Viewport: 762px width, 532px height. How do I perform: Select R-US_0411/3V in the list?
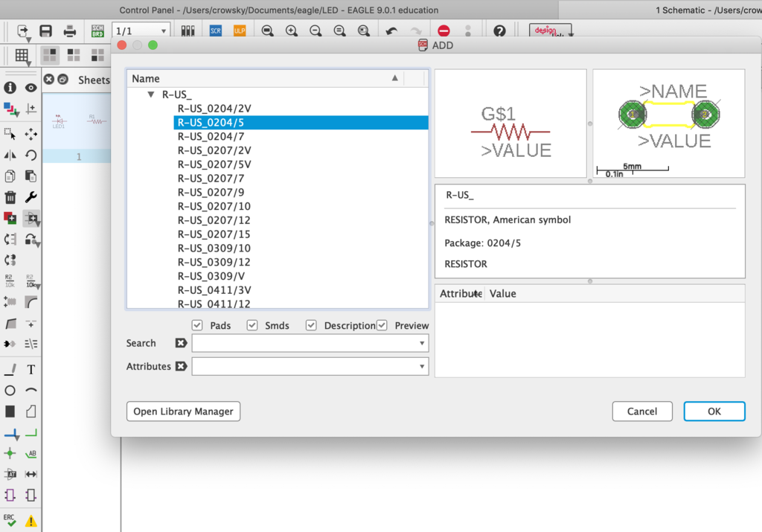[x=214, y=290]
